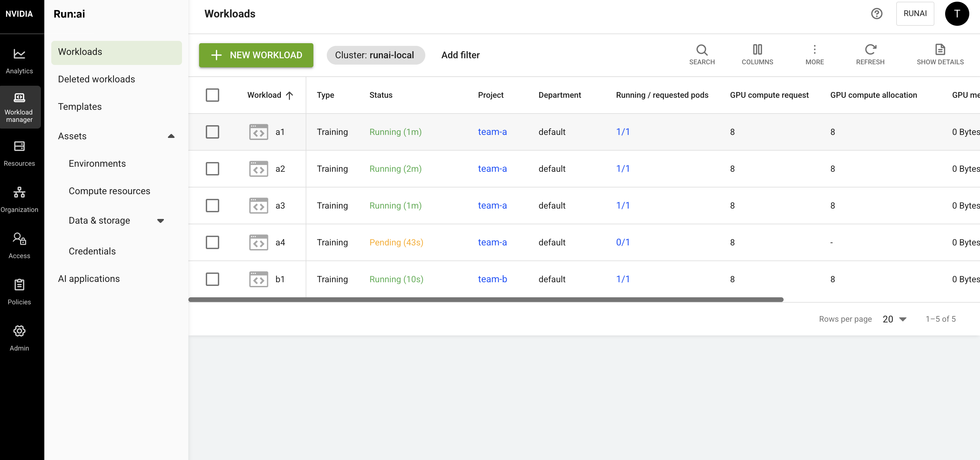This screenshot has height=460, width=980.
Task: Click the Refresh icon
Action: click(870, 50)
